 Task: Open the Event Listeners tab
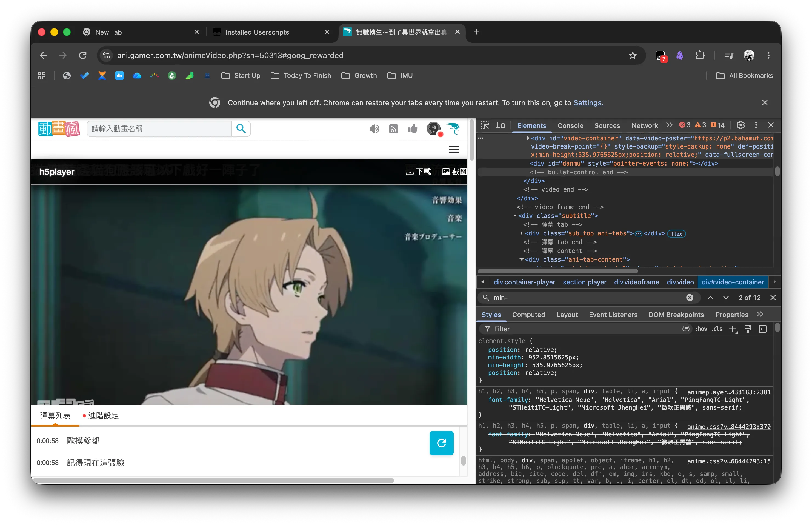click(x=613, y=315)
